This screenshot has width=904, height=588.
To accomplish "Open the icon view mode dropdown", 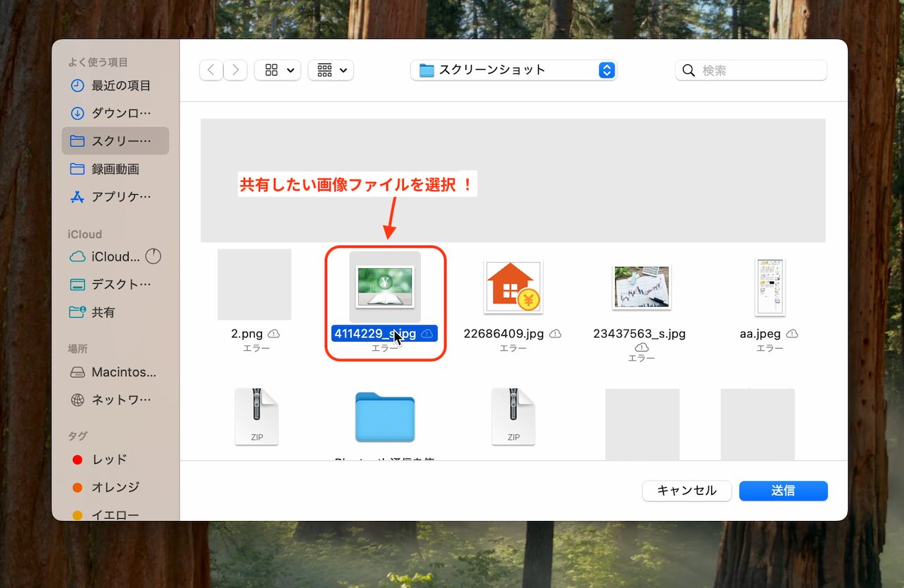I will (278, 70).
